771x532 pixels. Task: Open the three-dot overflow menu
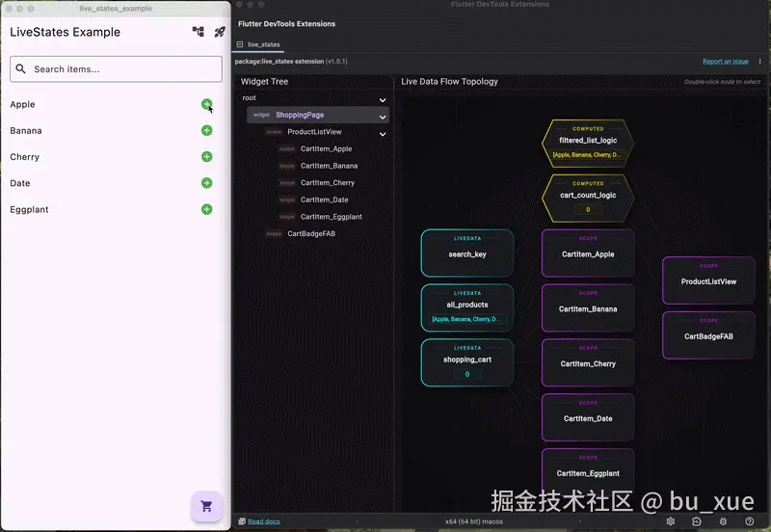759,62
